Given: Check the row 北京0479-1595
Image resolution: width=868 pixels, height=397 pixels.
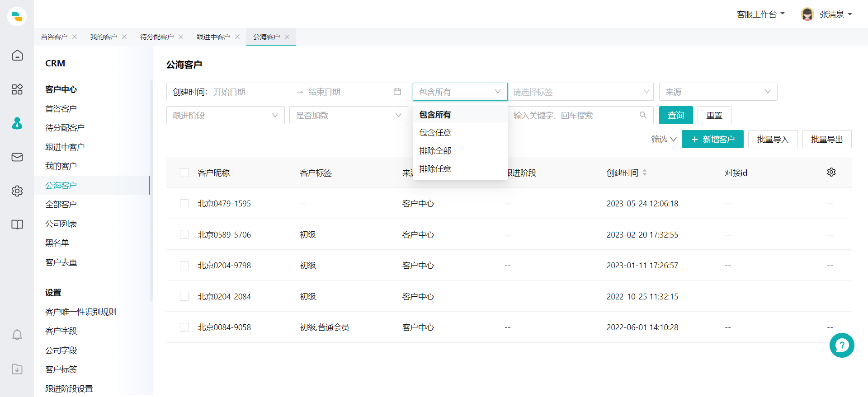Looking at the screenshot, I should [x=184, y=204].
